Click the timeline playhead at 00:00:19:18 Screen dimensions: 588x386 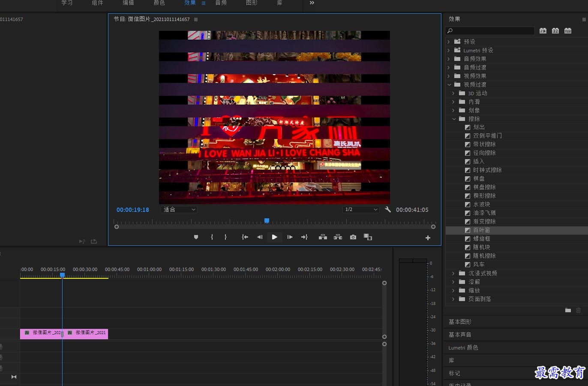click(x=62, y=275)
